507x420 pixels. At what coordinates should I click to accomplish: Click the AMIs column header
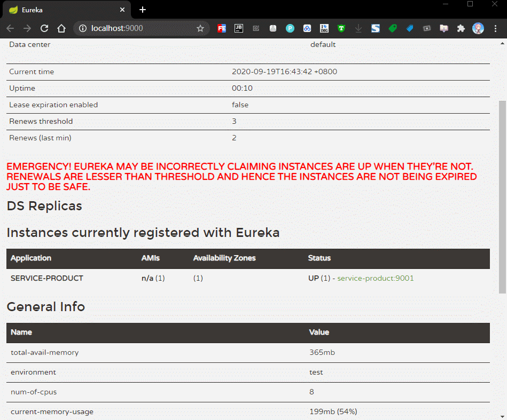pos(150,258)
